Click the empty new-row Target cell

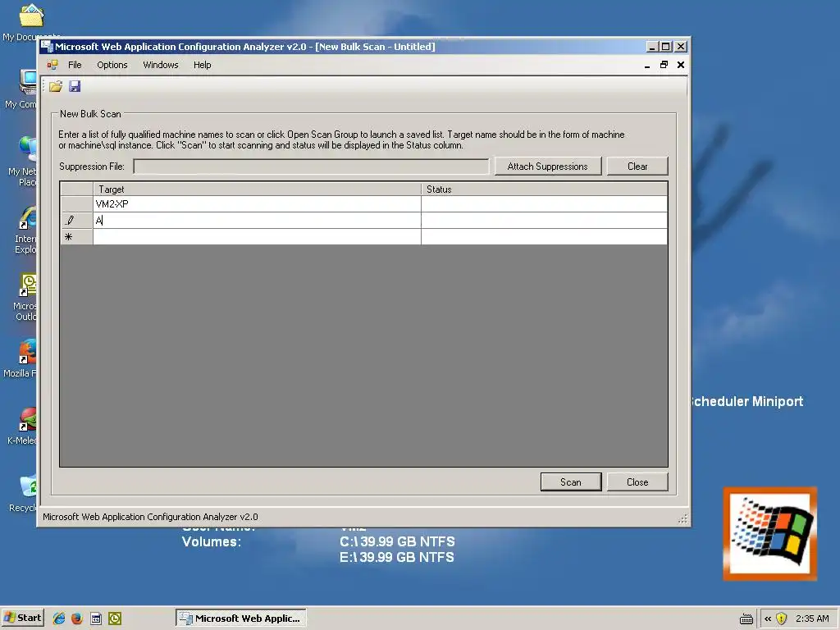257,237
